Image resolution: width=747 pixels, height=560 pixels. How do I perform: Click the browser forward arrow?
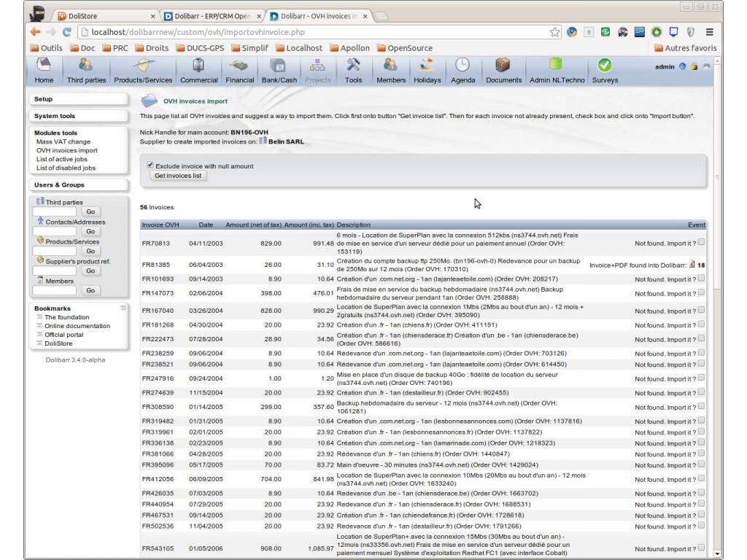click(x=52, y=32)
